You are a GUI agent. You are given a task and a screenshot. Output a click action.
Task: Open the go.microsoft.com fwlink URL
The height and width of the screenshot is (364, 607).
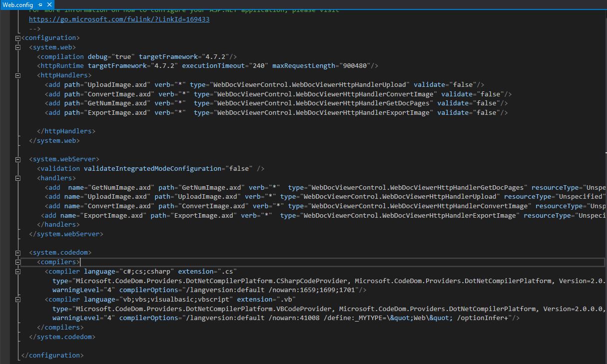119,19
